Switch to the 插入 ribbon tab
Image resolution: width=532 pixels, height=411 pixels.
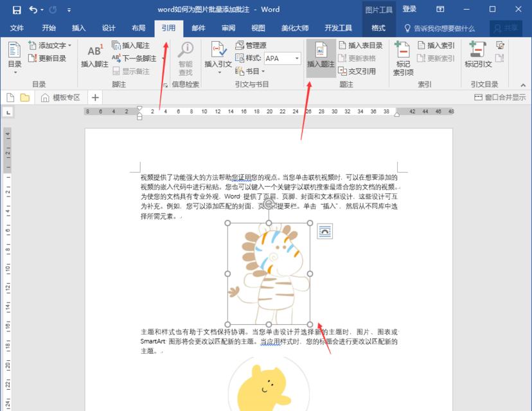[x=78, y=28]
